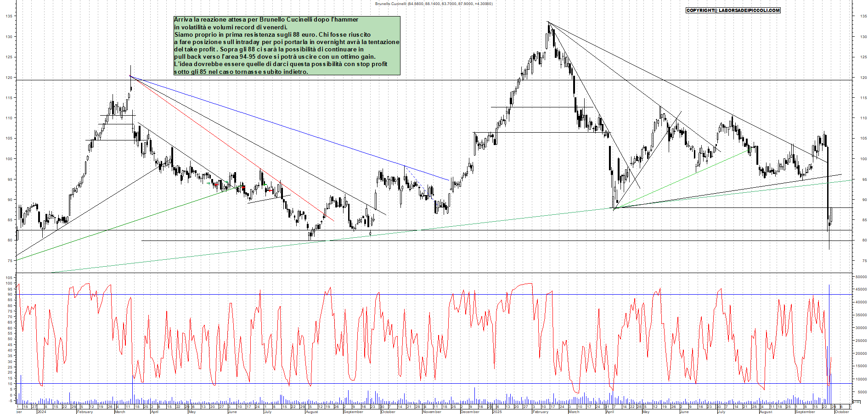This screenshot has width=868, height=414.
Task: Click the 120 price label on left axis
Action: (9, 78)
